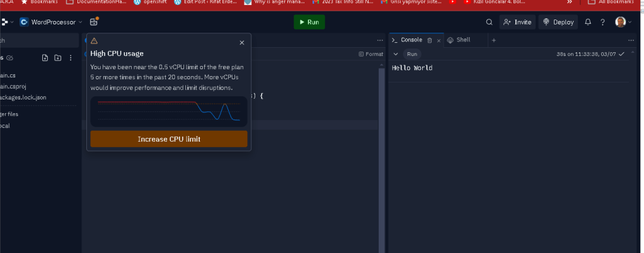The image size is (644, 253).
Task: Open the account menu chevron by avatar
Action: (630, 22)
